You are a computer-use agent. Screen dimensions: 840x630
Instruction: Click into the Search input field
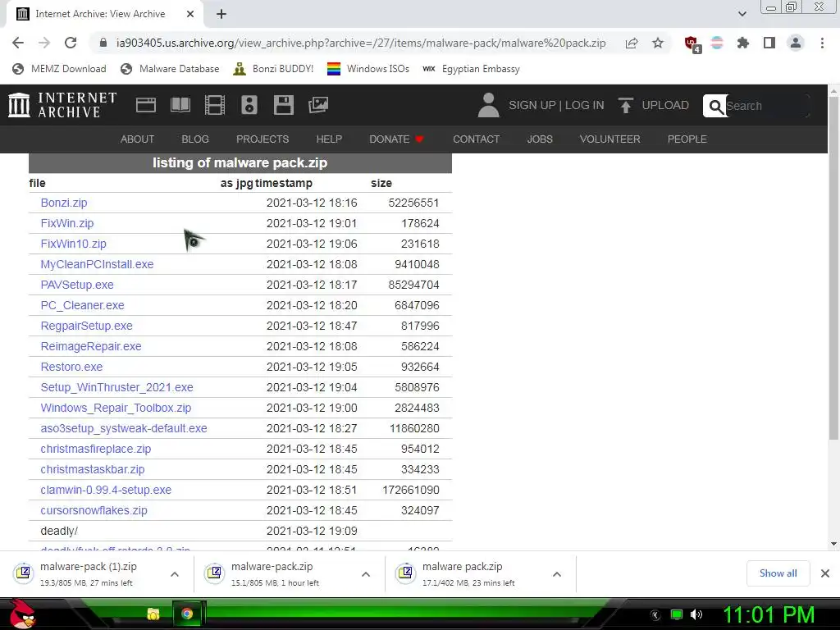tap(766, 106)
